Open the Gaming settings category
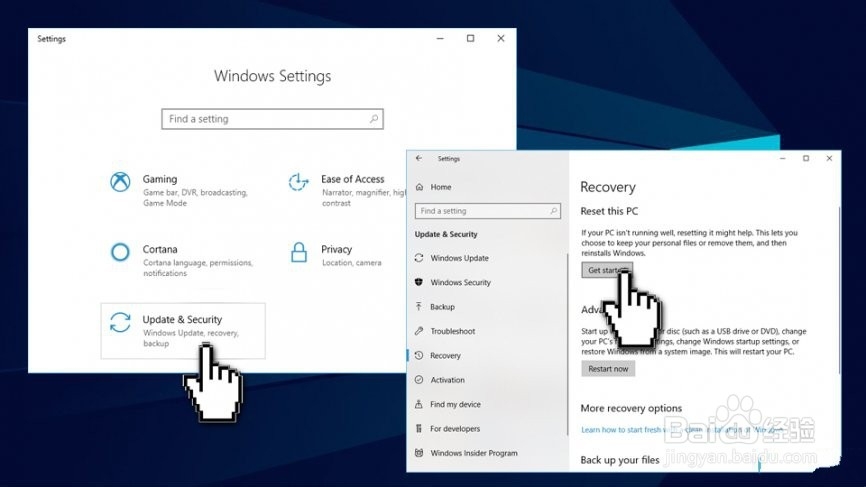The height and width of the screenshot is (487, 866). click(x=180, y=190)
